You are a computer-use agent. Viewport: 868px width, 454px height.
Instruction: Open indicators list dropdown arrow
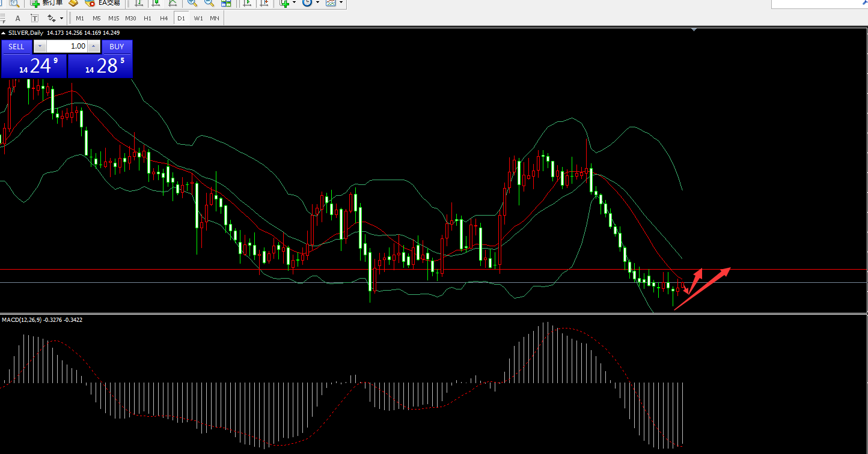[x=294, y=3]
